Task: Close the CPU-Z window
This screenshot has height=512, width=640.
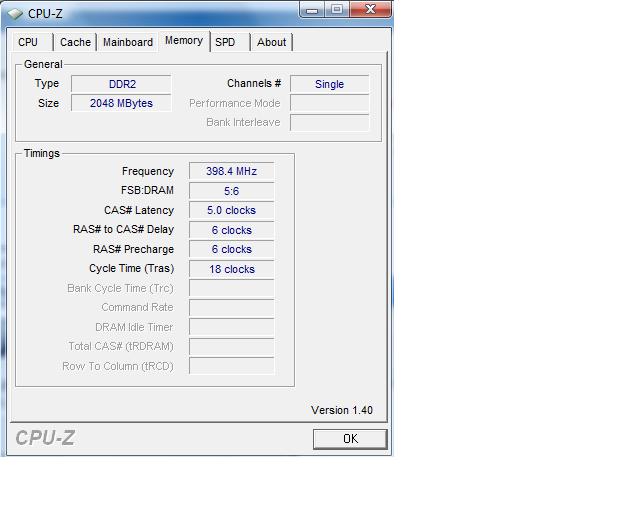Action: coord(370,10)
